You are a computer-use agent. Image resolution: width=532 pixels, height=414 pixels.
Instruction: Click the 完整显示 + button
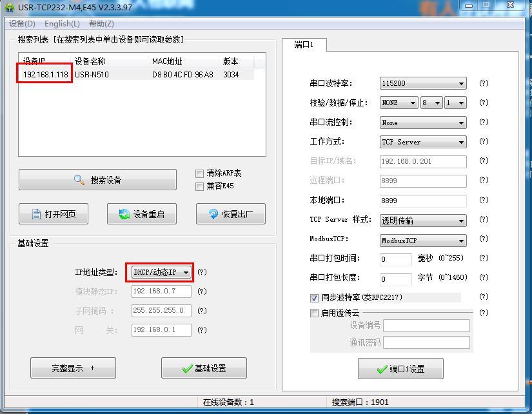73,368
